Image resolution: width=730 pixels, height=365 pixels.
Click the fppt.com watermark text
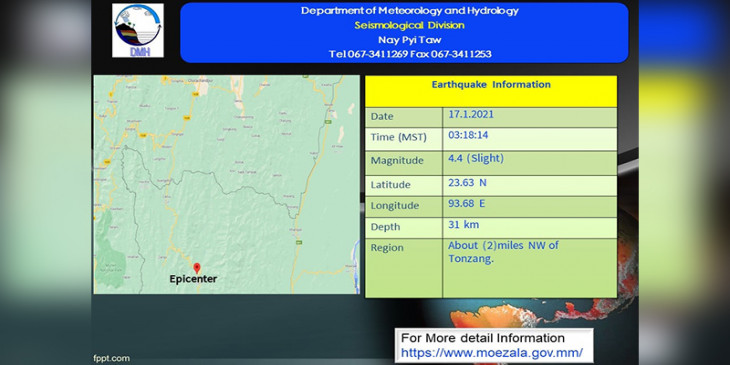pyautogui.click(x=111, y=358)
